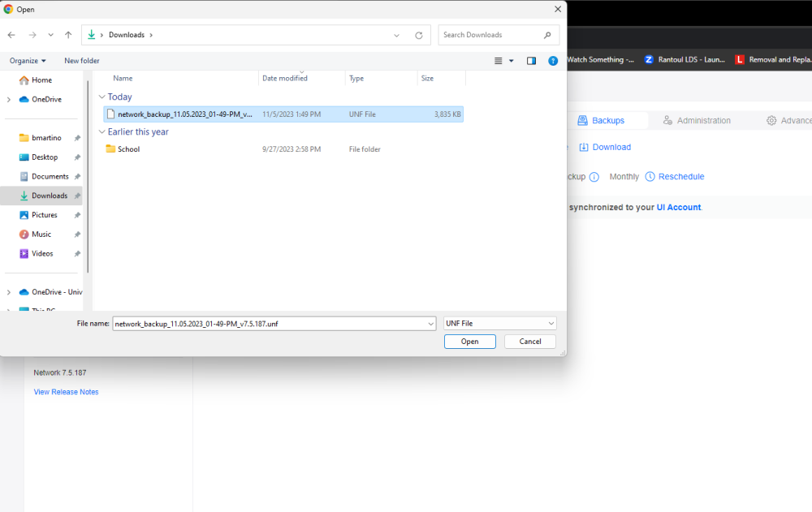The image size is (812, 512).
Task: Close the Open dialog window
Action: (558, 9)
